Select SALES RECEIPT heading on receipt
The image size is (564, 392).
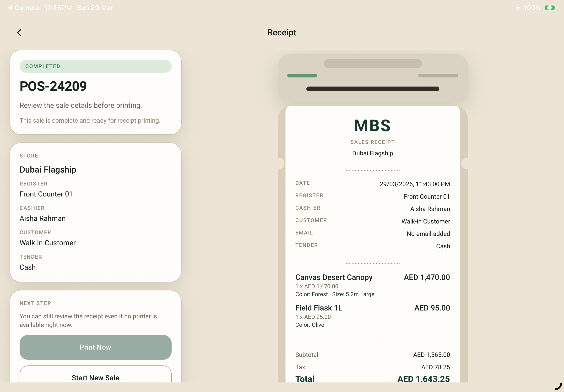click(373, 142)
